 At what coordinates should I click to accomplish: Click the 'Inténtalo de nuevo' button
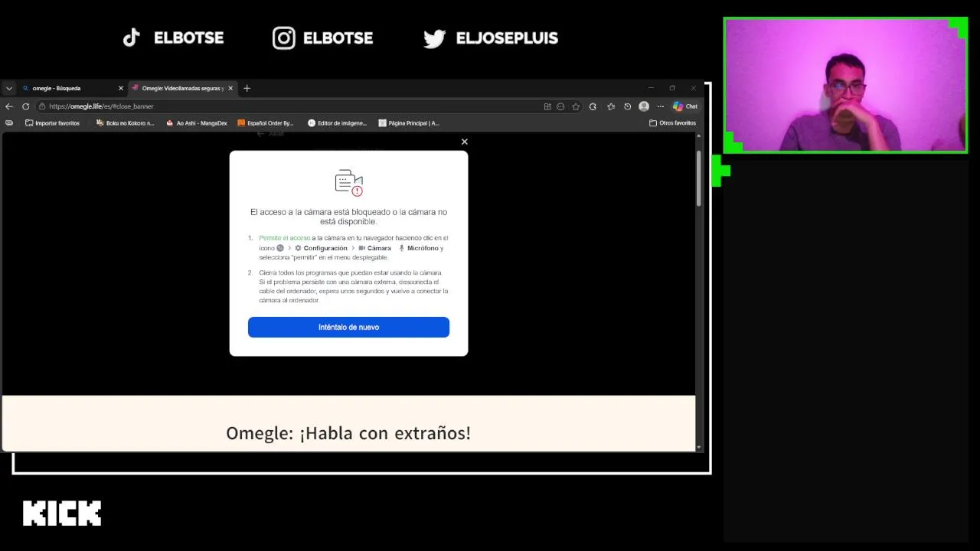(348, 327)
